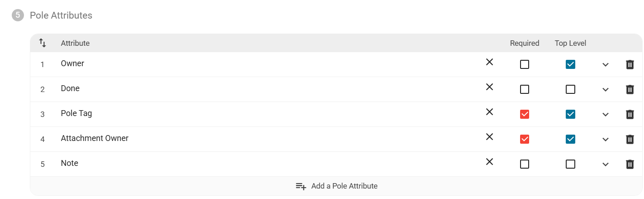
Task: Click the Done attribute name field
Action: [x=70, y=88]
